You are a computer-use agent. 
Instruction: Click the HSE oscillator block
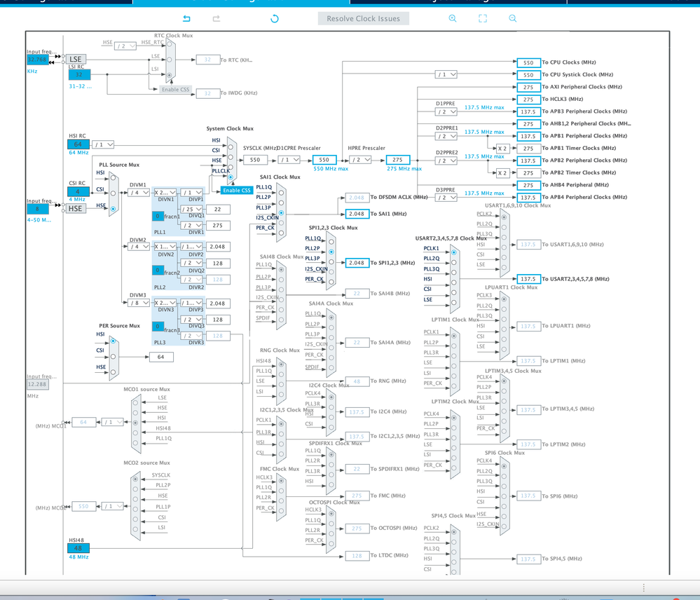[x=76, y=208]
